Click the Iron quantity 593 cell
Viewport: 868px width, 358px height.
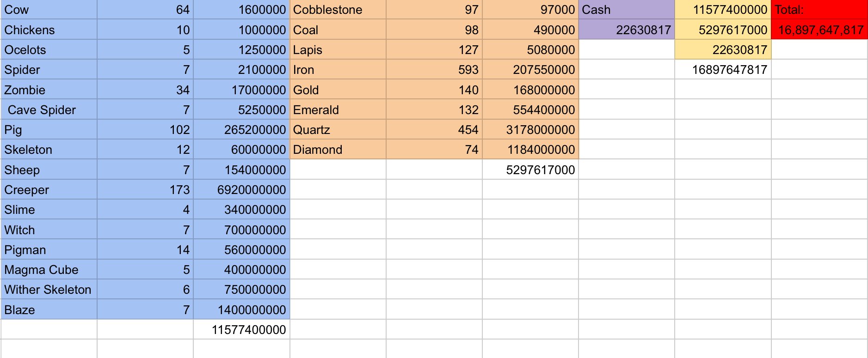click(x=434, y=70)
